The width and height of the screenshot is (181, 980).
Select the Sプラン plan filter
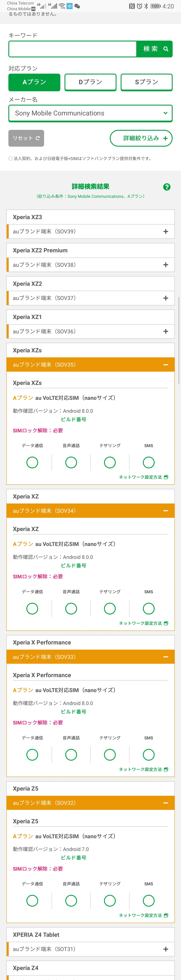click(146, 82)
